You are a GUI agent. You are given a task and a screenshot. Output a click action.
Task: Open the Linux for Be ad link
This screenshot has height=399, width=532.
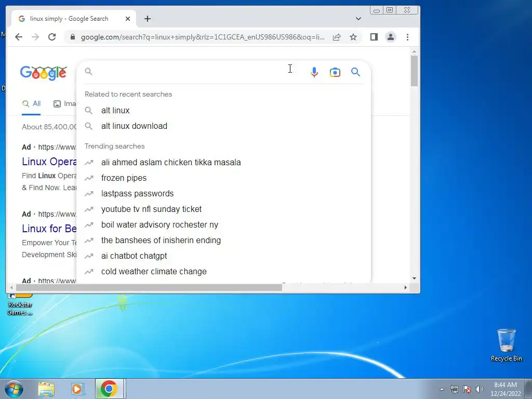click(49, 229)
